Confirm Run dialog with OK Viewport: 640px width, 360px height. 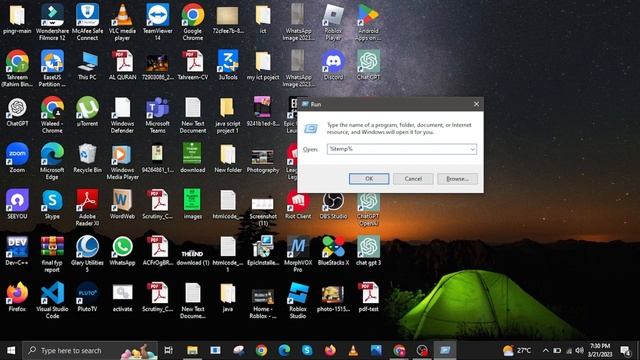tap(369, 179)
